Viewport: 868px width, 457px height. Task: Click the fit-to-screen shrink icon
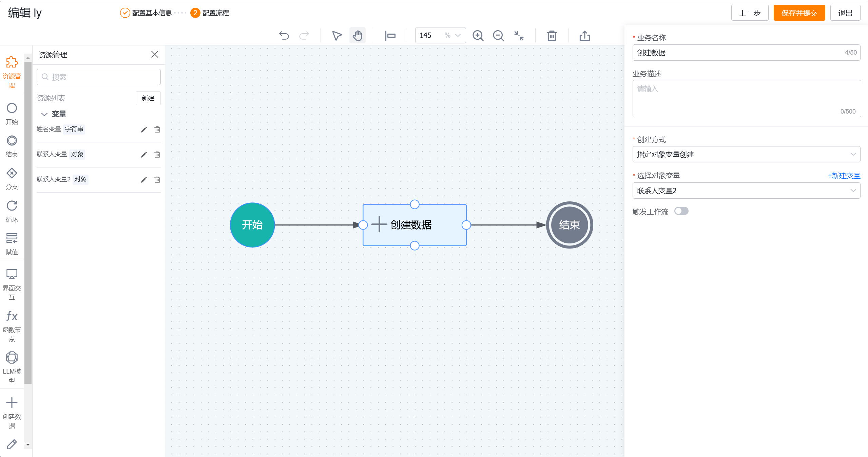[x=519, y=36]
